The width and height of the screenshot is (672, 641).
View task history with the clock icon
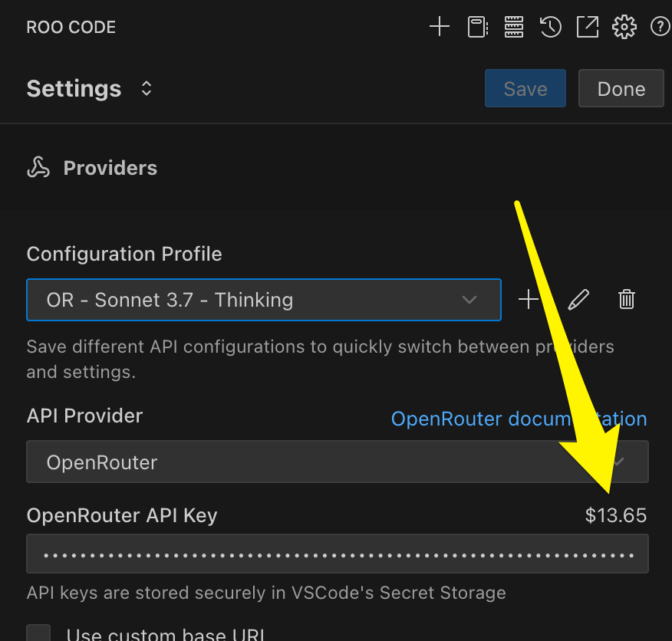[550, 26]
